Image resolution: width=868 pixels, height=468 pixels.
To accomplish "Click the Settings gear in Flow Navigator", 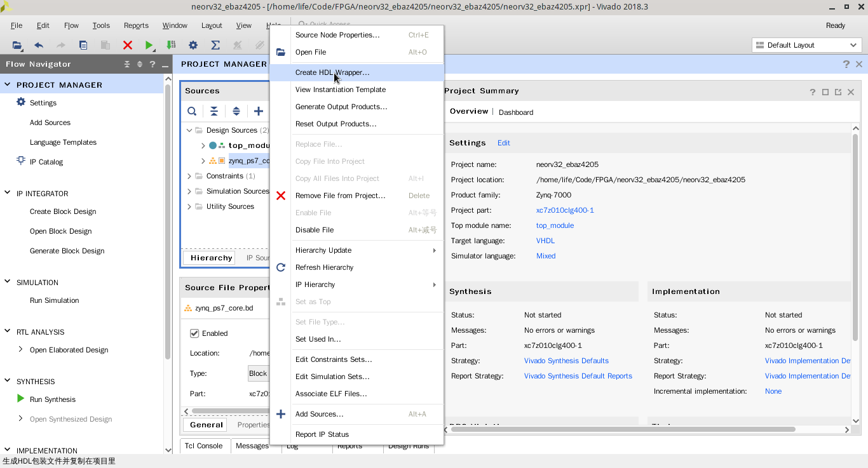I will 21,102.
